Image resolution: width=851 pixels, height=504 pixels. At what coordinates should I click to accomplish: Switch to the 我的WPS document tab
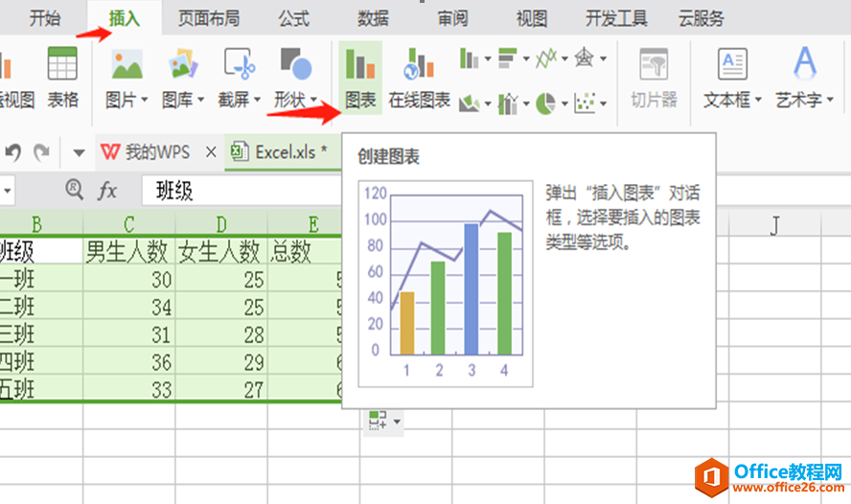point(146,152)
